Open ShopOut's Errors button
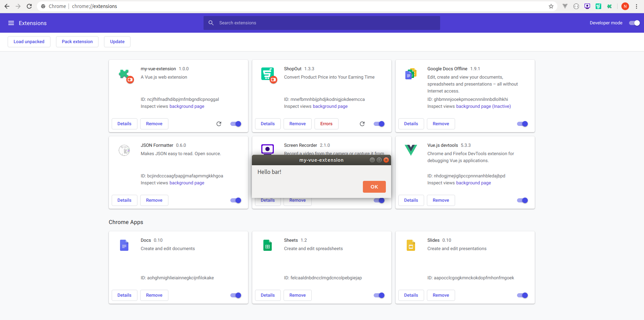The width and height of the screenshot is (644, 320). pyautogui.click(x=326, y=124)
